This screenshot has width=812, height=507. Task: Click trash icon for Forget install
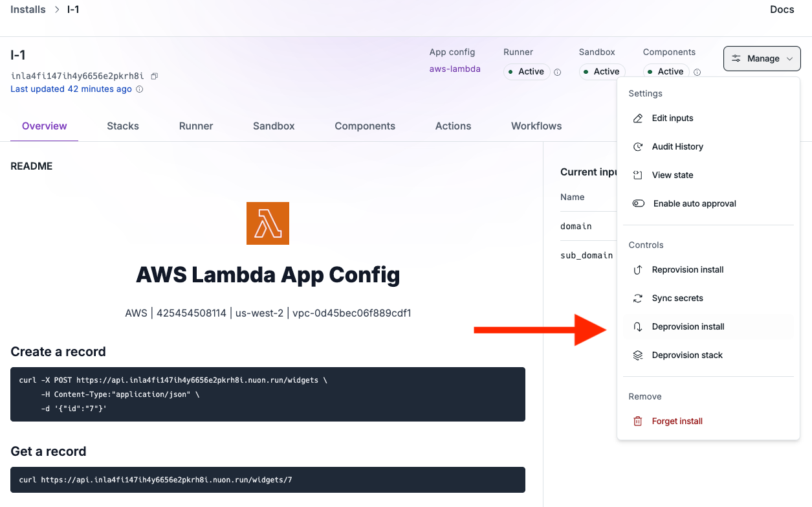click(x=638, y=422)
